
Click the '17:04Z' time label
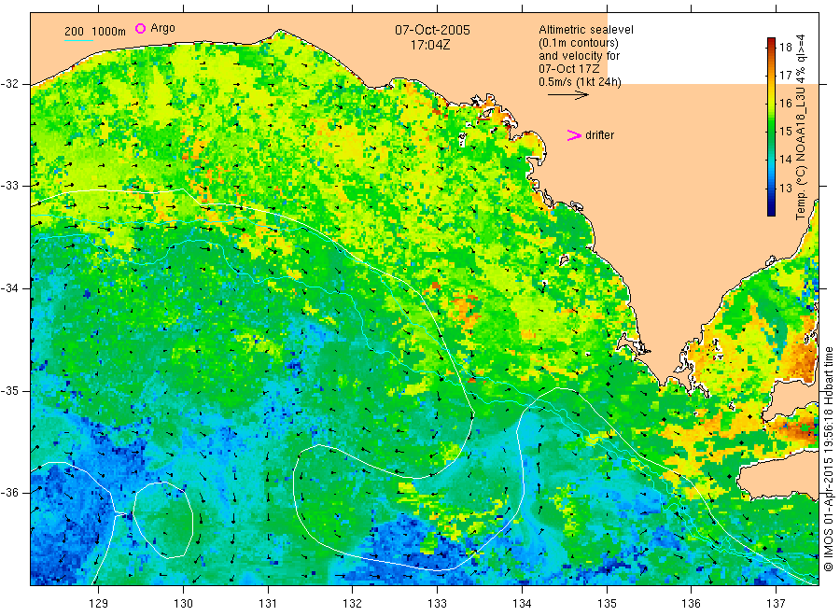click(x=430, y=45)
